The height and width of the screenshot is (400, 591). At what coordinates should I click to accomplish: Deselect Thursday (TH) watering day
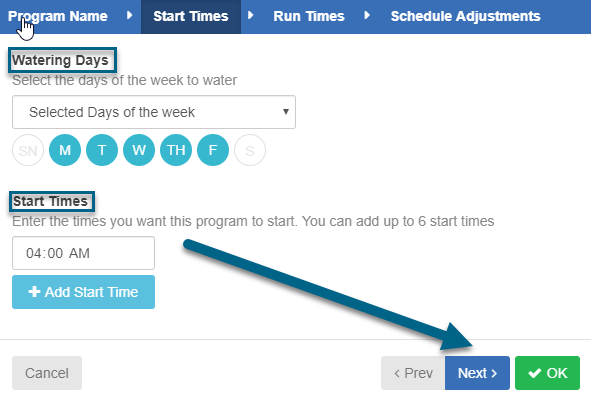[176, 150]
